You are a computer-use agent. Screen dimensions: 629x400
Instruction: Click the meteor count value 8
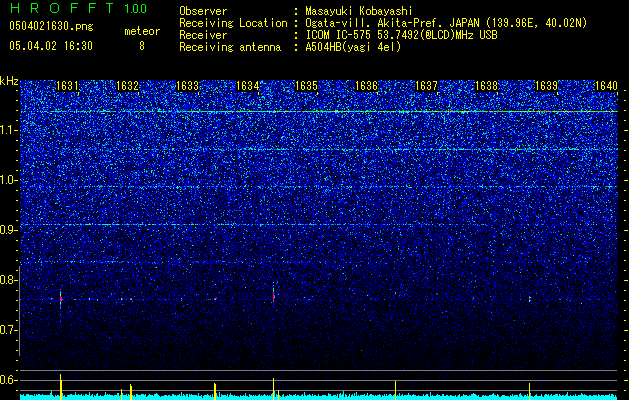coord(142,46)
